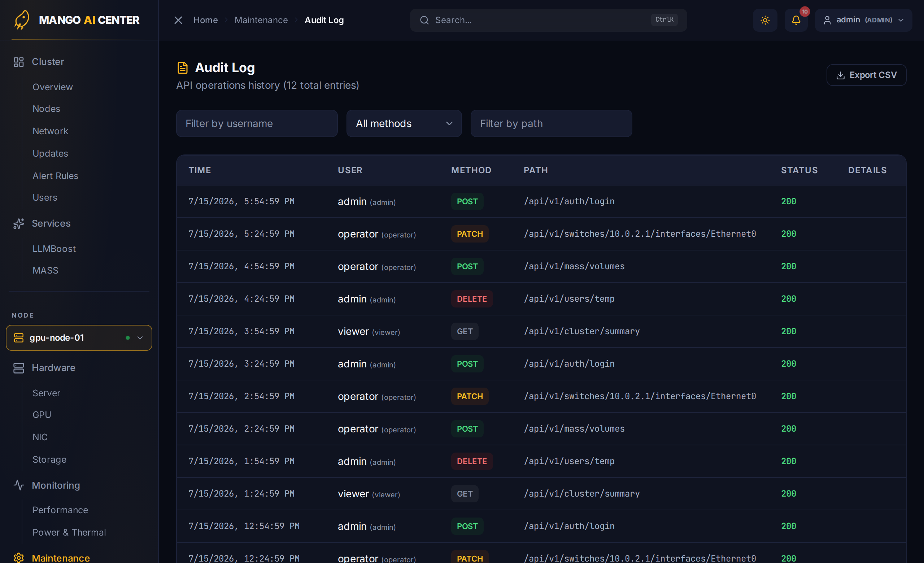Open notifications bell with 10 badge

click(796, 20)
